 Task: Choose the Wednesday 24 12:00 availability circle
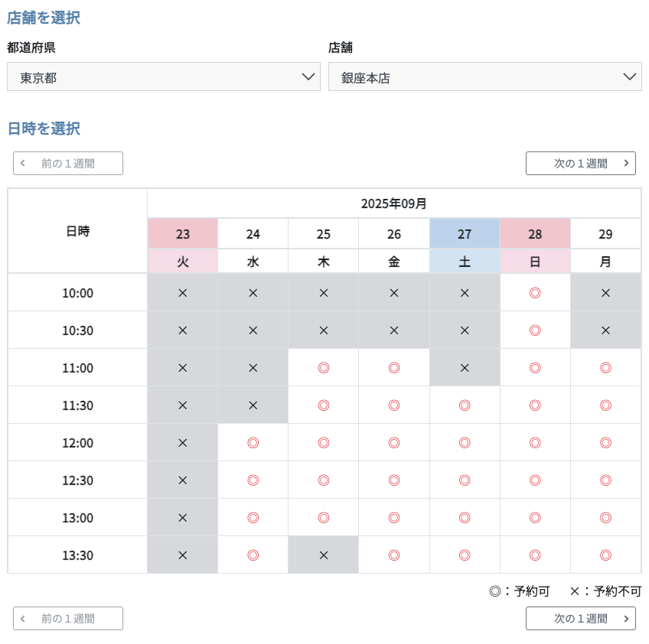coord(253,443)
